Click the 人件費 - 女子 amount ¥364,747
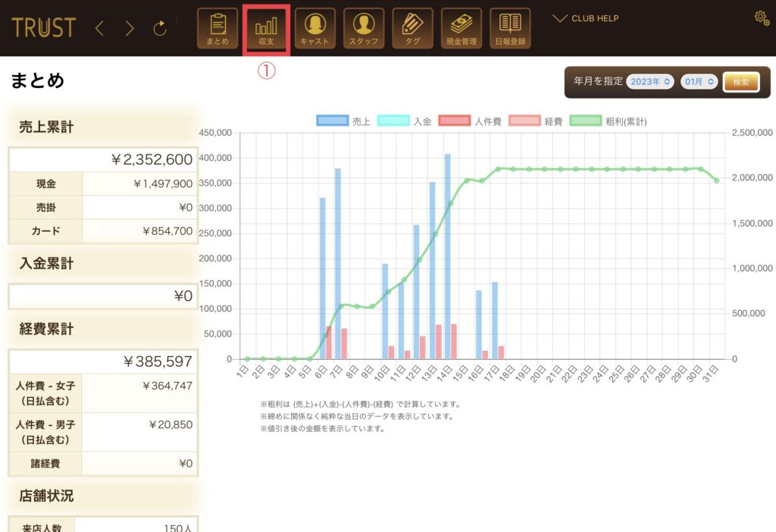This screenshot has height=532, width=776. point(167,386)
